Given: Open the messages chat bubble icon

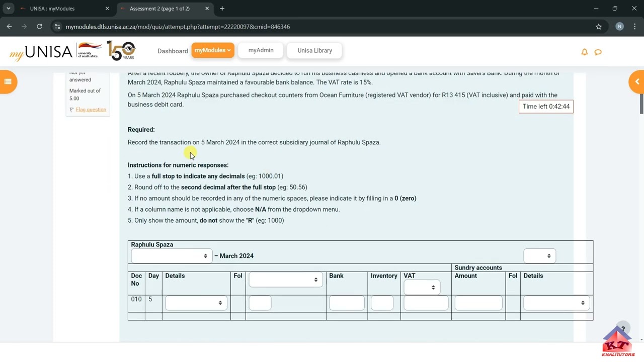Looking at the screenshot, I should pyautogui.click(x=598, y=52).
